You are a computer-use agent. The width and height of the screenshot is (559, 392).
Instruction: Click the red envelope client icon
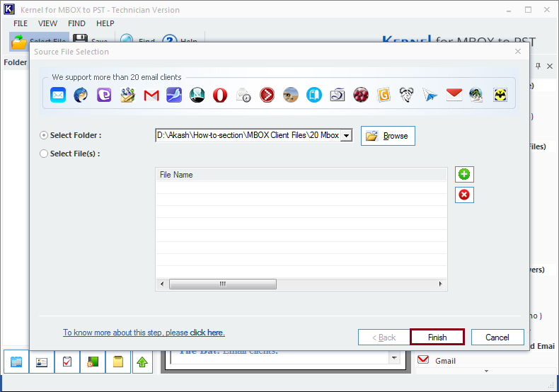[x=454, y=95]
